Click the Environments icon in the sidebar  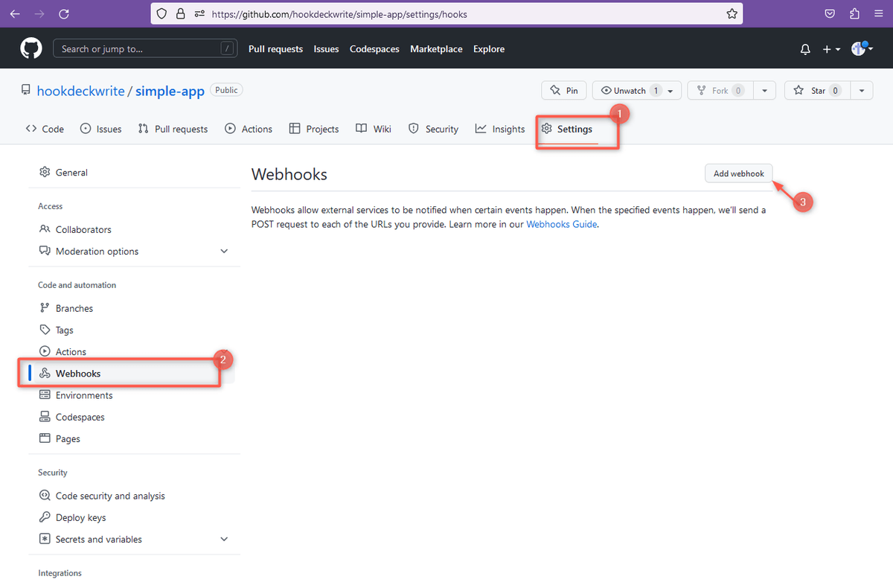pyautogui.click(x=46, y=394)
